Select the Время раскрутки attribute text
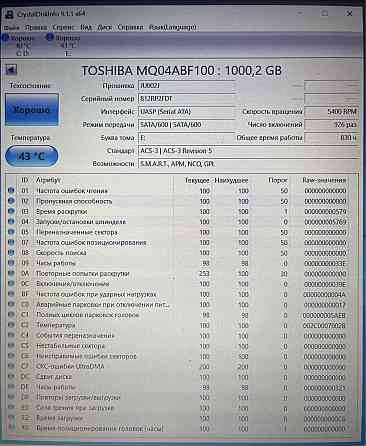The image size is (366, 446). [61, 211]
